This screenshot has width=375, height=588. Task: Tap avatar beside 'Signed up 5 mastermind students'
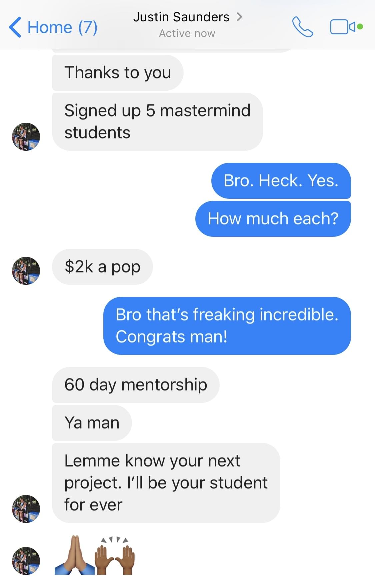point(26,137)
